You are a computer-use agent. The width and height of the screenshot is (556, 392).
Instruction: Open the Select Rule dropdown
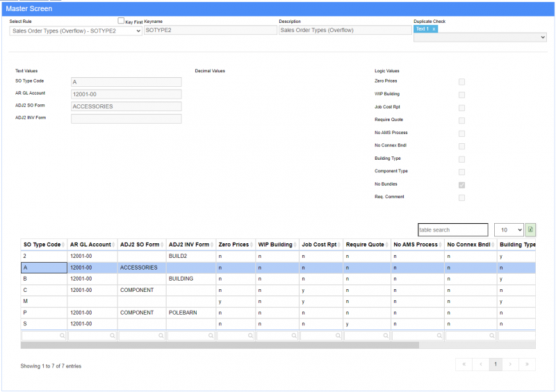tap(76, 31)
